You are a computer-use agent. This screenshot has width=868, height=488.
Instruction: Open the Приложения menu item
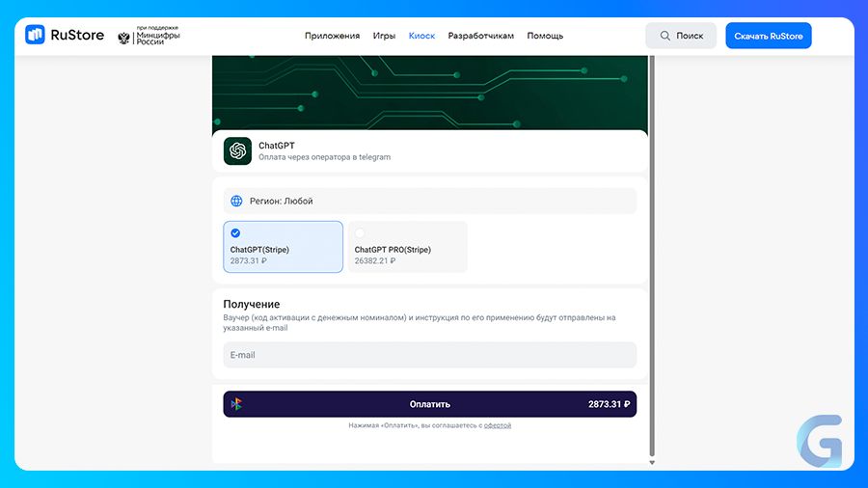point(332,36)
